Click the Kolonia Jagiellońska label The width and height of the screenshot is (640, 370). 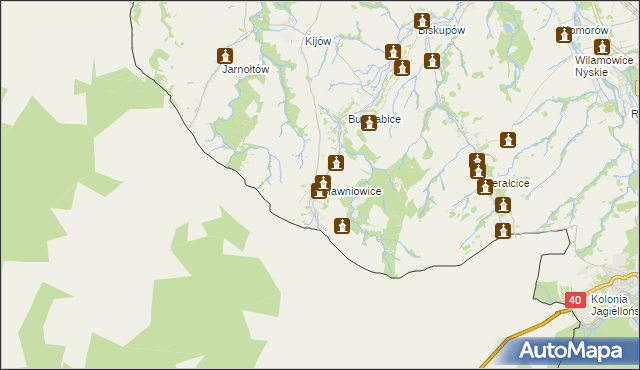click(x=614, y=305)
